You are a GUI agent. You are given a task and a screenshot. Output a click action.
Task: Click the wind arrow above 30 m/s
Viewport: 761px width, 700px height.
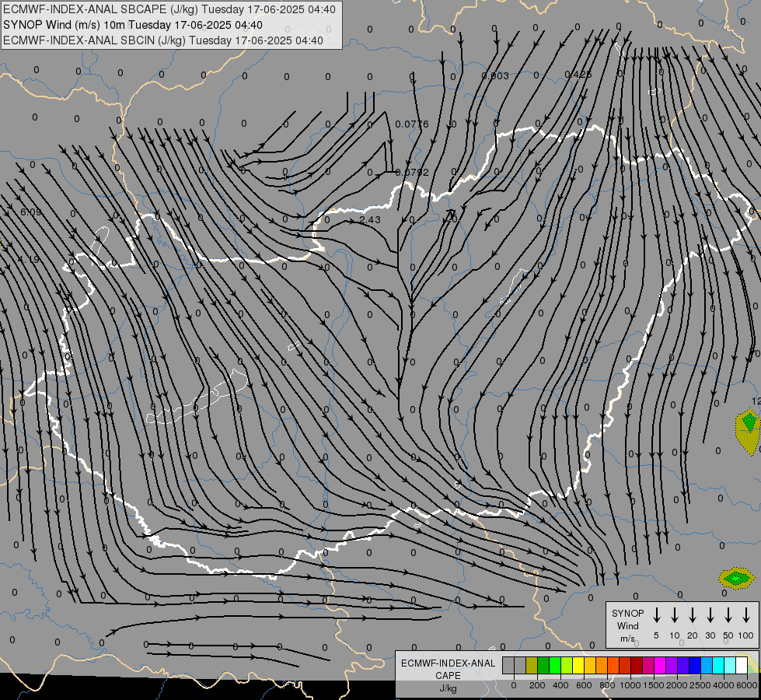710,615
